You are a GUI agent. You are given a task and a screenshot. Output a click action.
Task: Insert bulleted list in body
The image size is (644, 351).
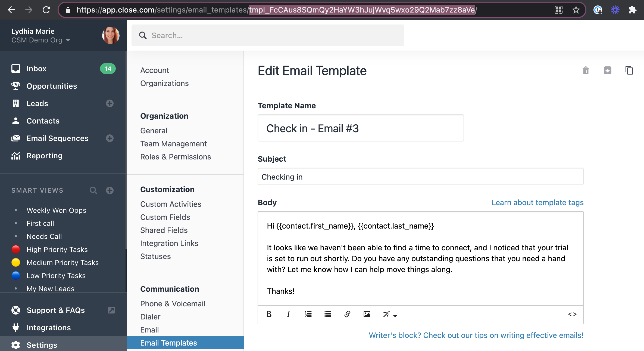click(x=328, y=314)
